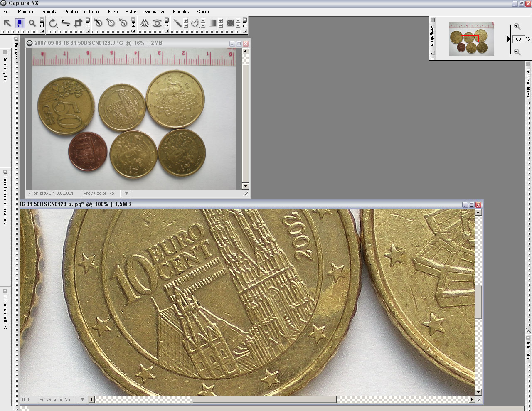The image size is (532, 411).
Task: Set Selection Brush to plus mode
Action: (x=186, y=20)
